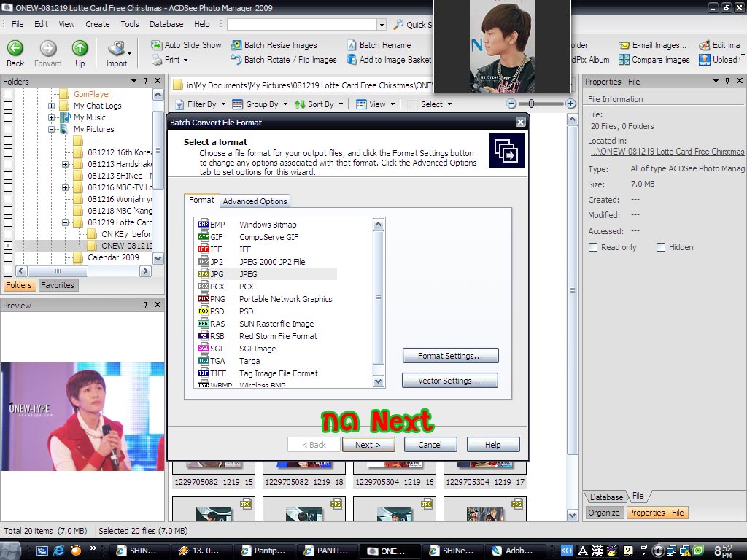Image resolution: width=747 pixels, height=560 pixels.
Task: Start Auto Slide Show
Action: tap(186, 44)
